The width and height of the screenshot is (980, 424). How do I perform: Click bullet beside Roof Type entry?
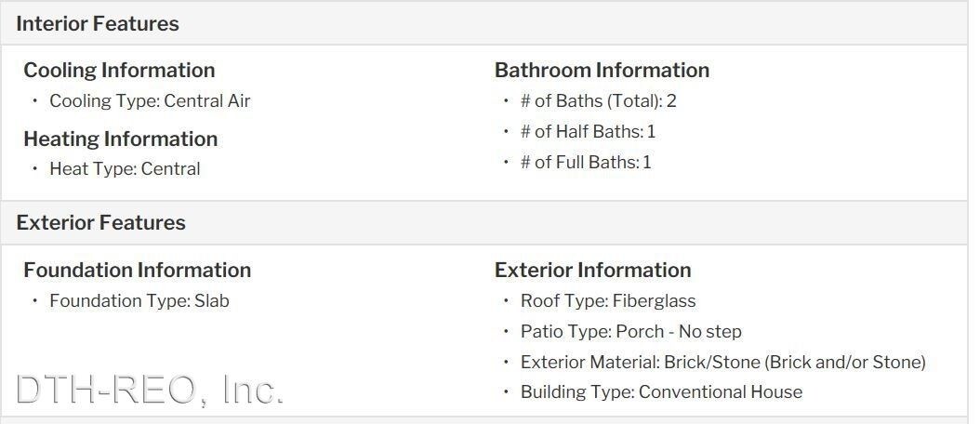tap(506, 301)
